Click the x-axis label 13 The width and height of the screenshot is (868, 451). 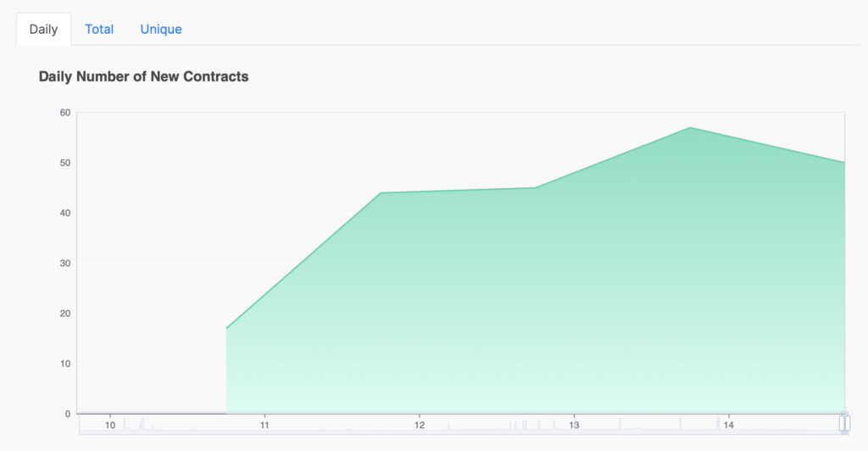[x=574, y=426]
